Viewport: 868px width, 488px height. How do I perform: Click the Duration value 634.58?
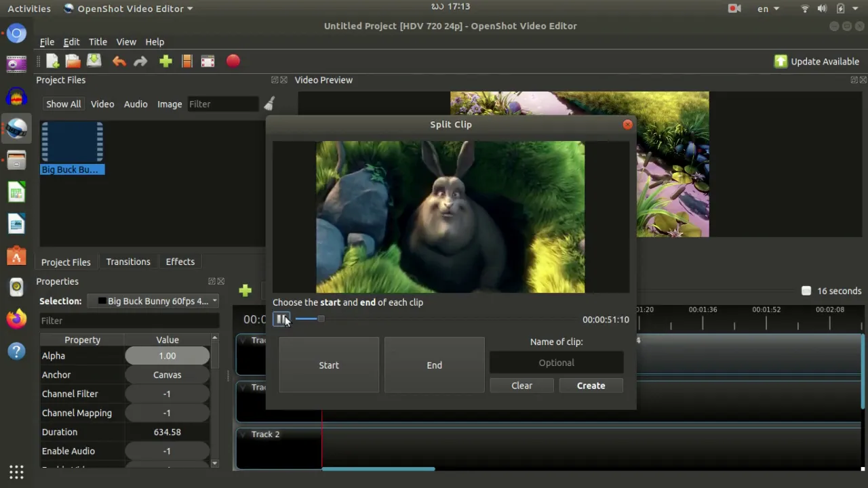coord(167,432)
